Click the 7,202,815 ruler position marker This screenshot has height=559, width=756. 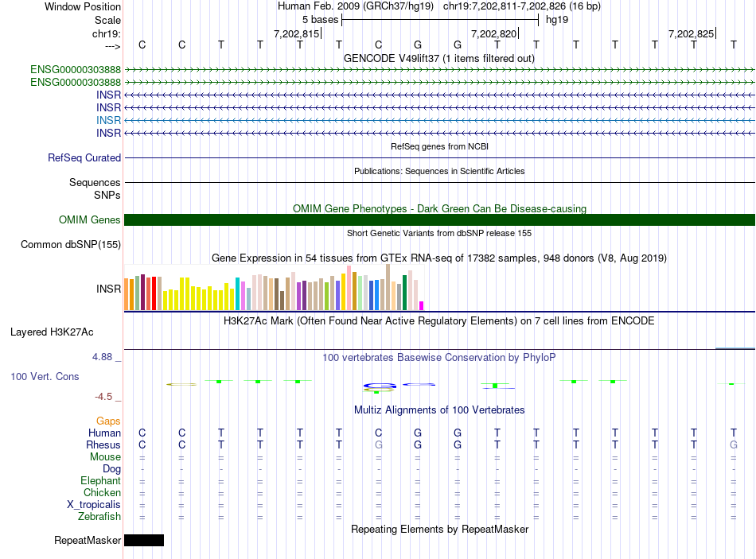297,33
